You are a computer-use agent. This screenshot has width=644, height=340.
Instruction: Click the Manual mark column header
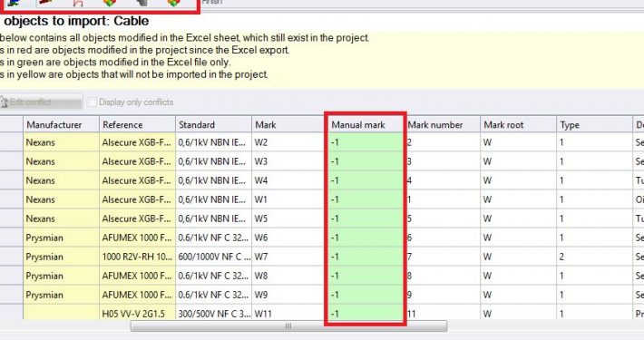click(366, 124)
